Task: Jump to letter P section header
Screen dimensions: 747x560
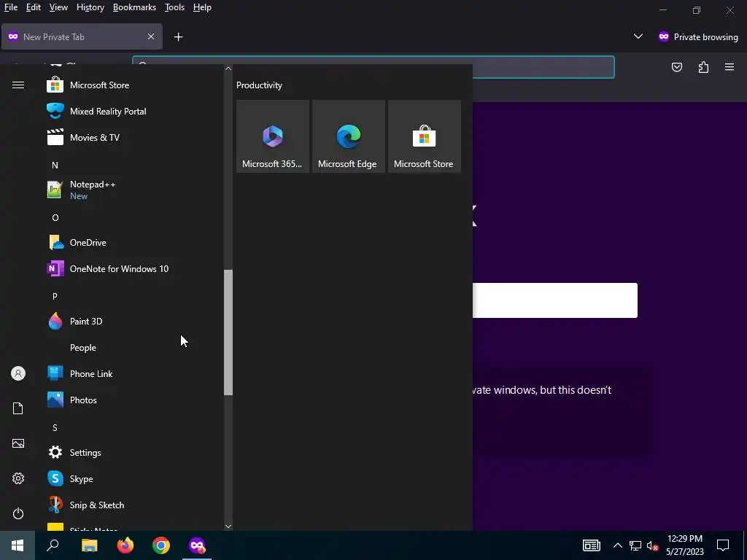Action: [x=55, y=297]
